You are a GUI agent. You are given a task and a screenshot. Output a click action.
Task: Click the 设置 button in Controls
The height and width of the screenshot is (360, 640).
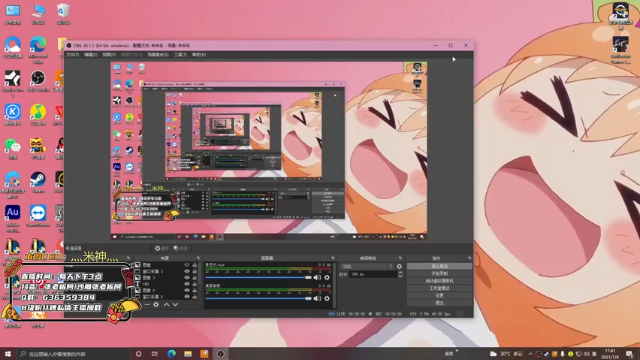[x=440, y=296]
